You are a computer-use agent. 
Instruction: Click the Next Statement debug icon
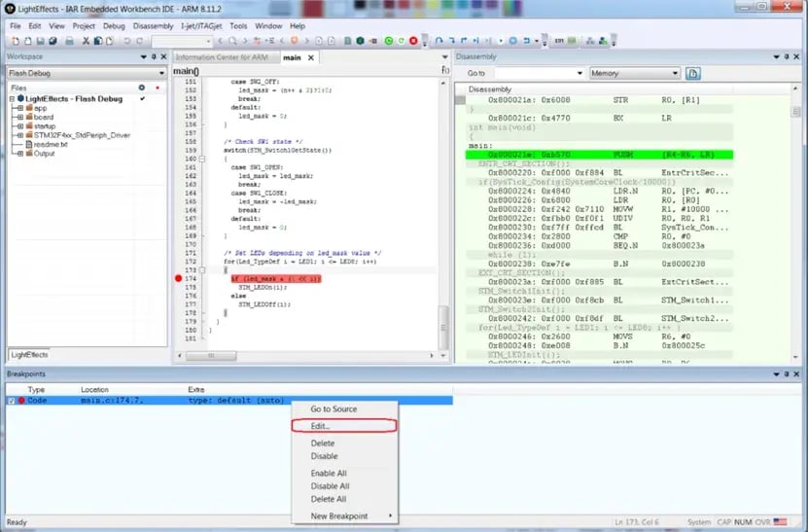[x=475, y=41]
